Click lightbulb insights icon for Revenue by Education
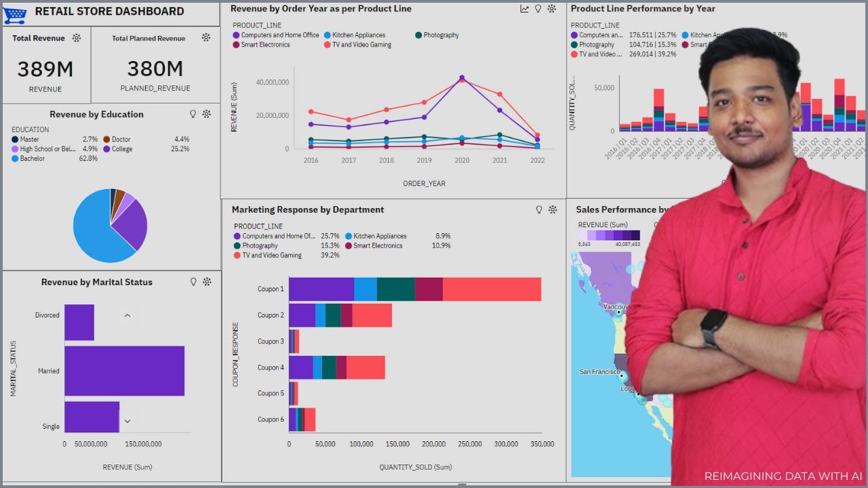This screenshot has height=488, width=868. click(x=193, y=114)
